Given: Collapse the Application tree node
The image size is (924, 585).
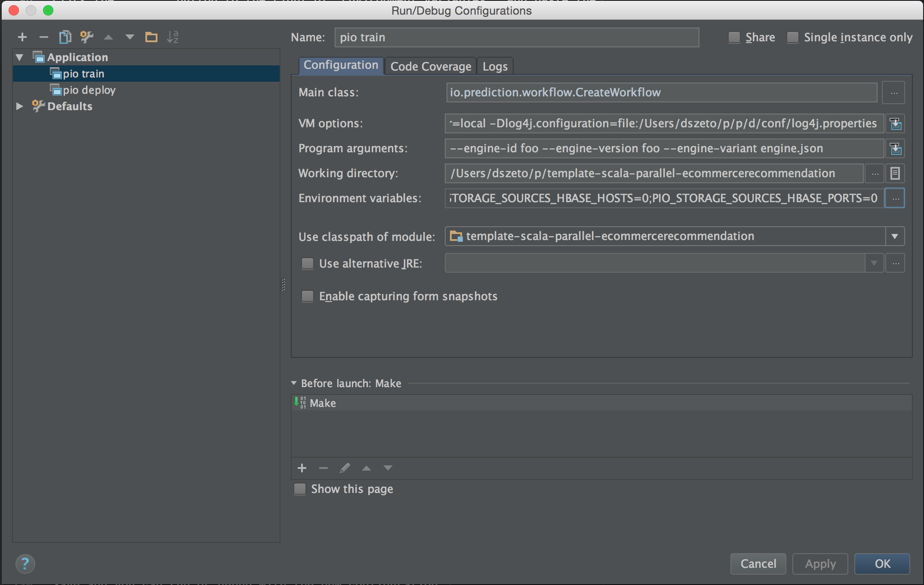Looking at the screenshot, I should [x=19, y=57].
